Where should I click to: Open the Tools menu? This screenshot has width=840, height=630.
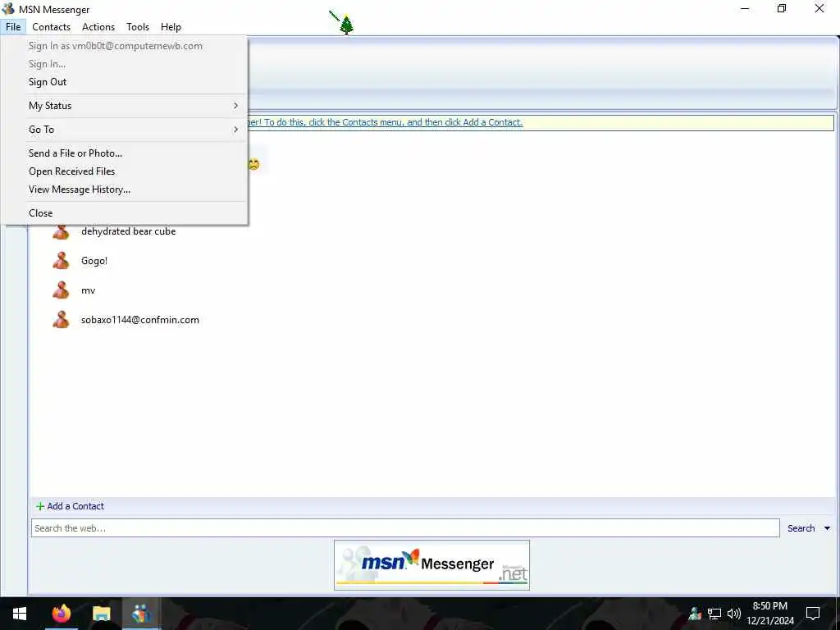[138, 27]
